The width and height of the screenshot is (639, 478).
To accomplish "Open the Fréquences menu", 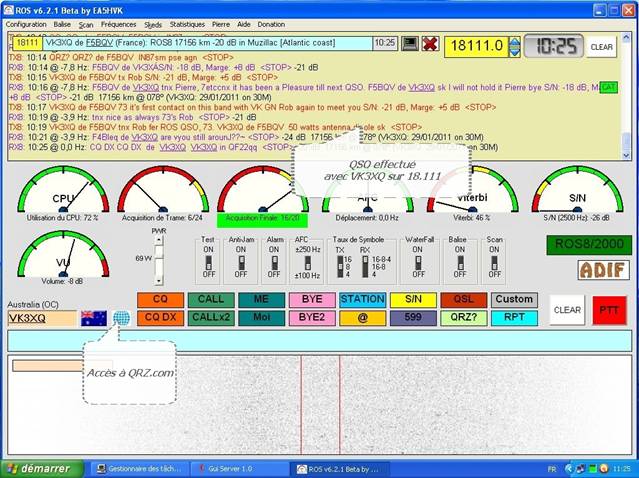I will [x=118, y=24].
